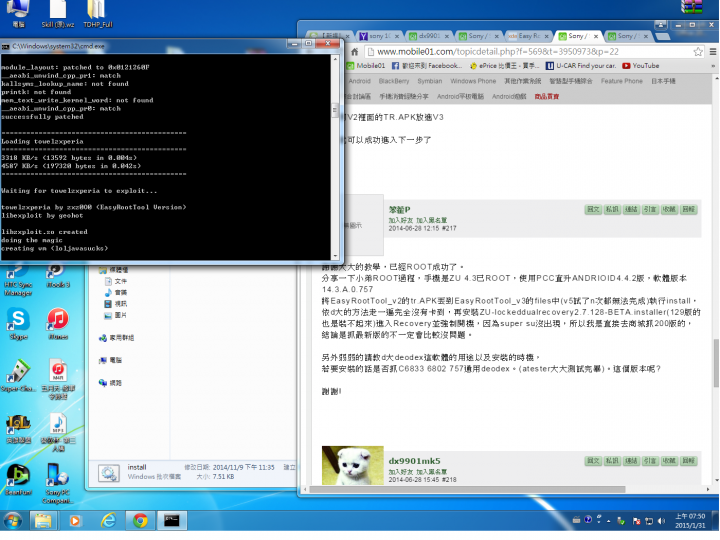Select 視訊 (Videos) in the Explorer library tree

click(116, 304)
